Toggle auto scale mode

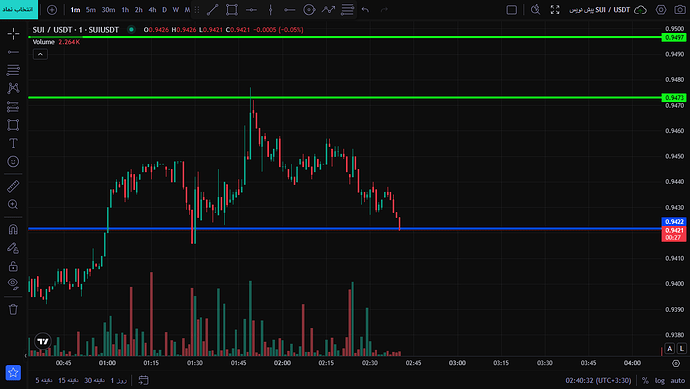click(678, 380)
